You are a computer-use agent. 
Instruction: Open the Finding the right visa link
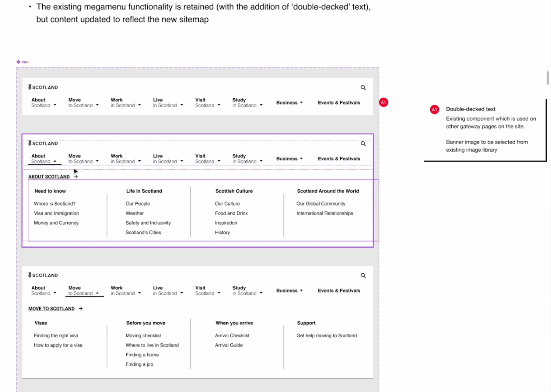click(56, 335)
